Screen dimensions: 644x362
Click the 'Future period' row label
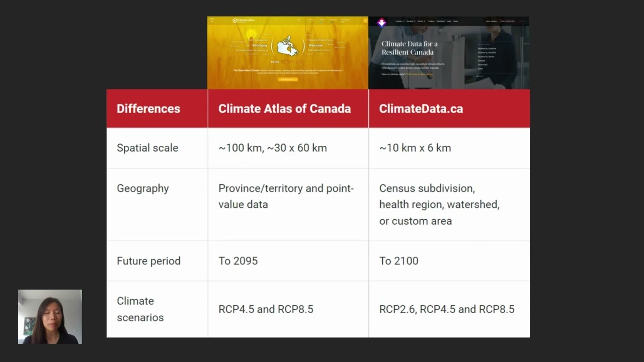click(x=148, y=261)
